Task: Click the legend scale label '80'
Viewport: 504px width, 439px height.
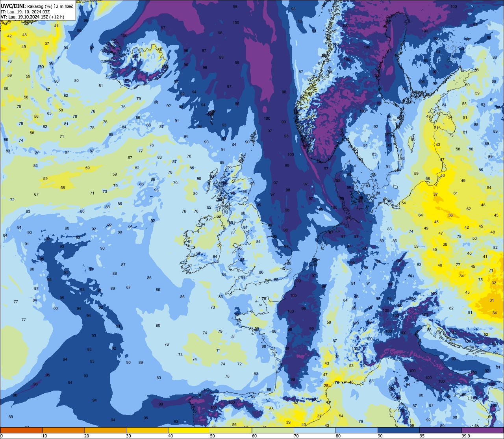Action: click(x=338, y=436)
